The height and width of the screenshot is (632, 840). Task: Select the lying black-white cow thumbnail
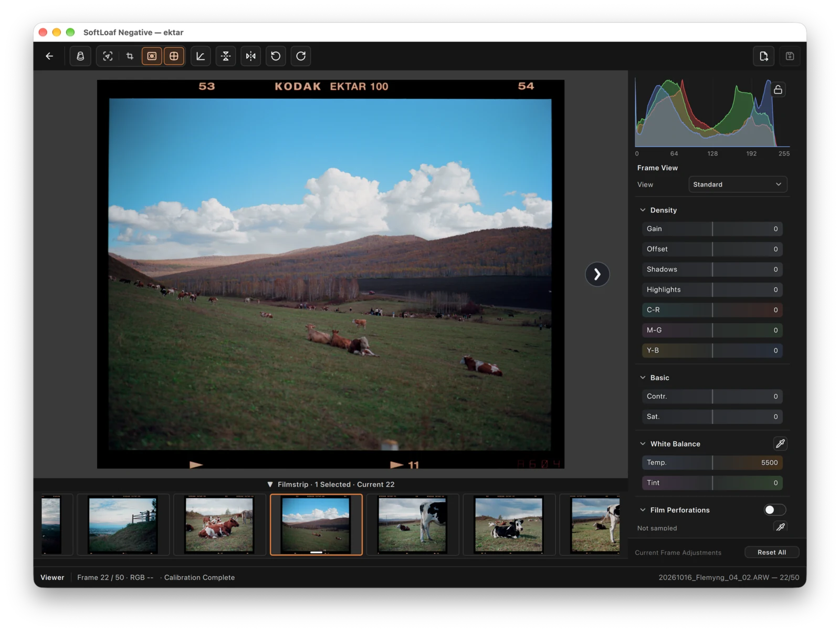point(509,525)
